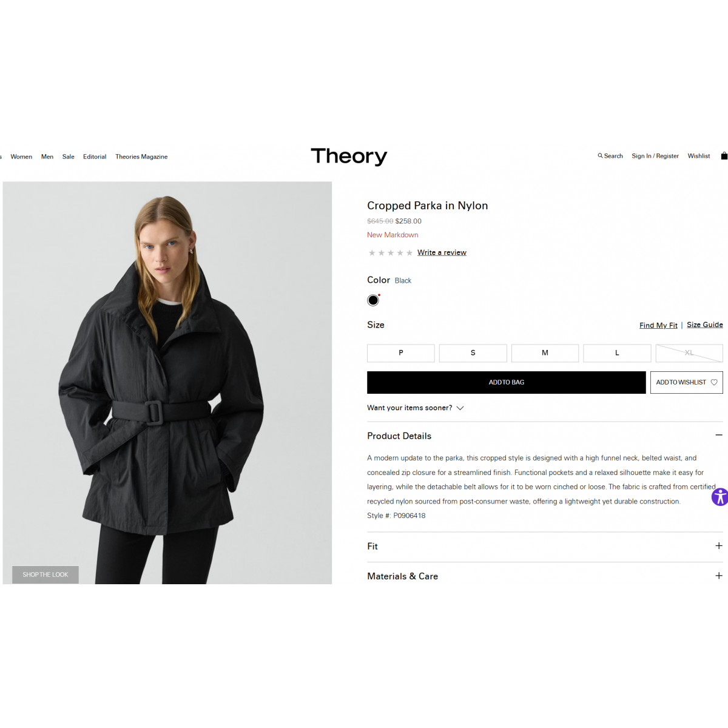The width and height of the screenshot is (728, 728).
Task: Click the first review star
Action: [x=372, y=253]
